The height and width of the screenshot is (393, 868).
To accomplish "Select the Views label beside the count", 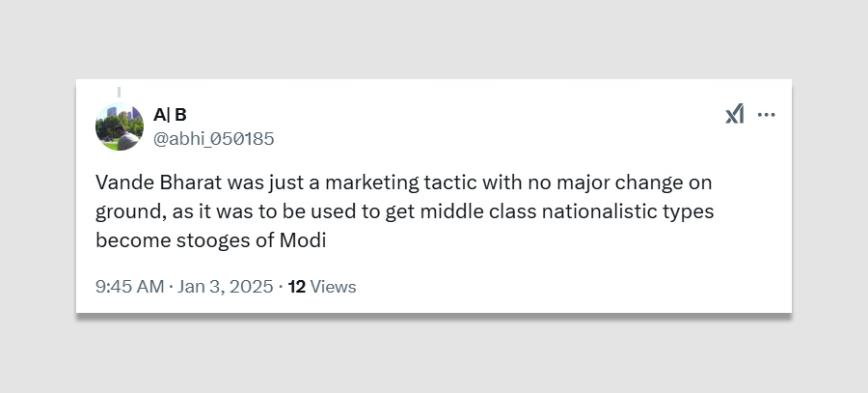I will [x=333, y=287].
